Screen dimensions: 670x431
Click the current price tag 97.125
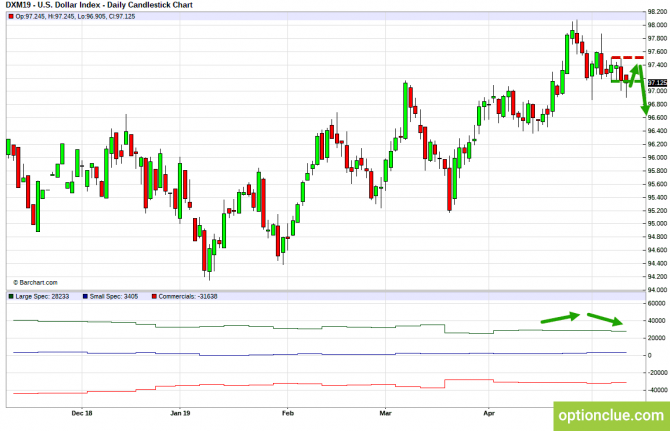click(657, 82)
